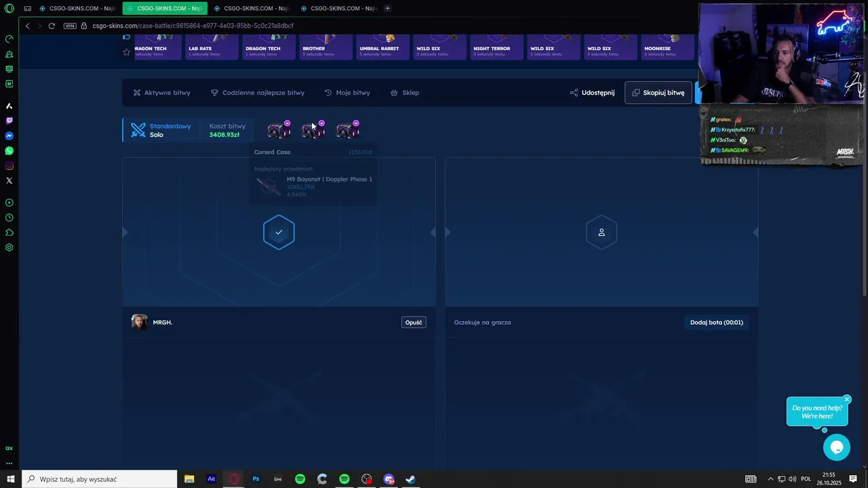Click the 'Oczekuje na gracza' text
Screen dimensions: 868x488
482,323
